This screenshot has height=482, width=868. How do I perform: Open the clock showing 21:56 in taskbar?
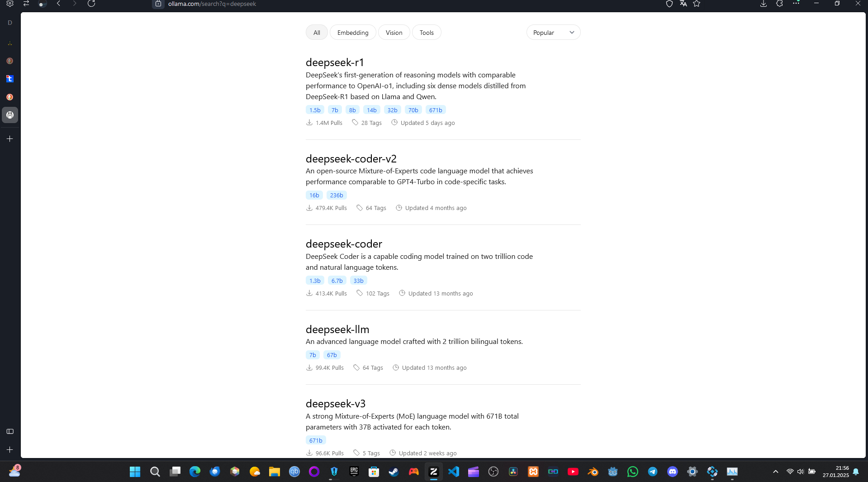point(835,472)
